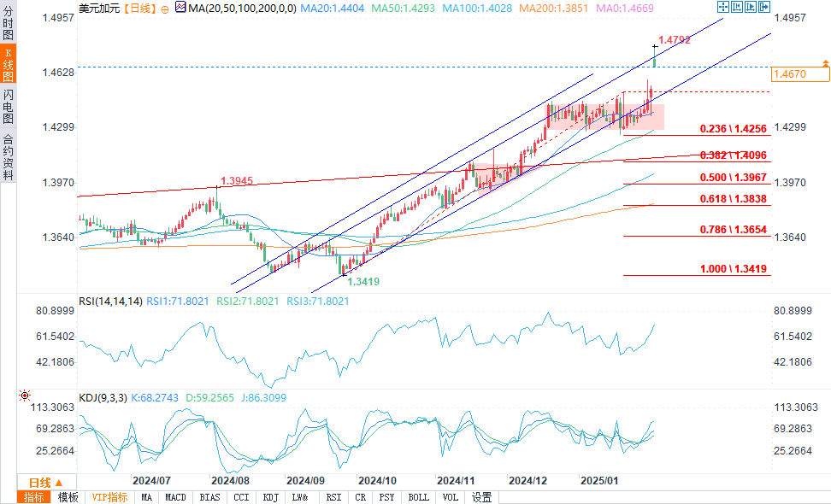
Task: Click the red sun icon beside KDJ panel
Action: [25, 396]
